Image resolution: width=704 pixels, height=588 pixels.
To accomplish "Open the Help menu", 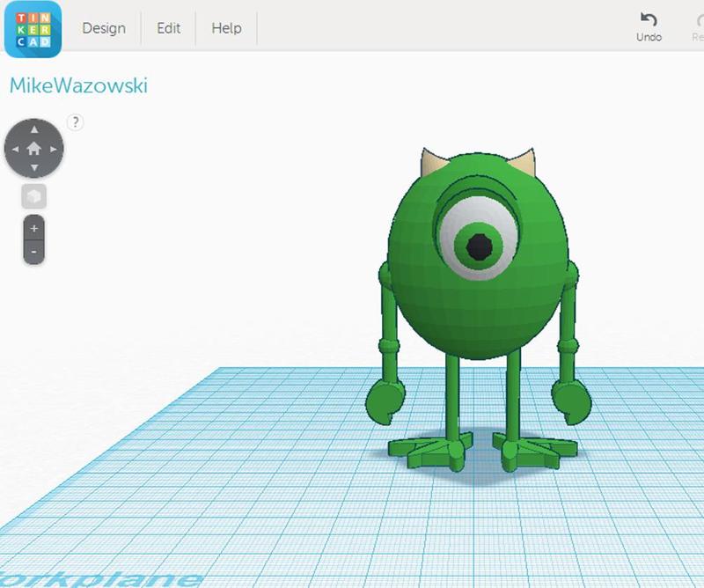I will click(x=226, y=28).
